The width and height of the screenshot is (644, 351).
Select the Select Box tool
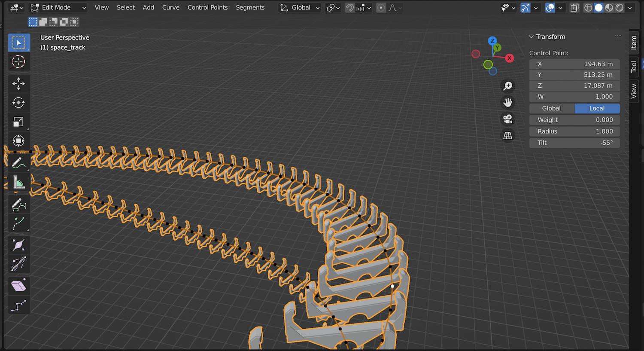[19, 43]
